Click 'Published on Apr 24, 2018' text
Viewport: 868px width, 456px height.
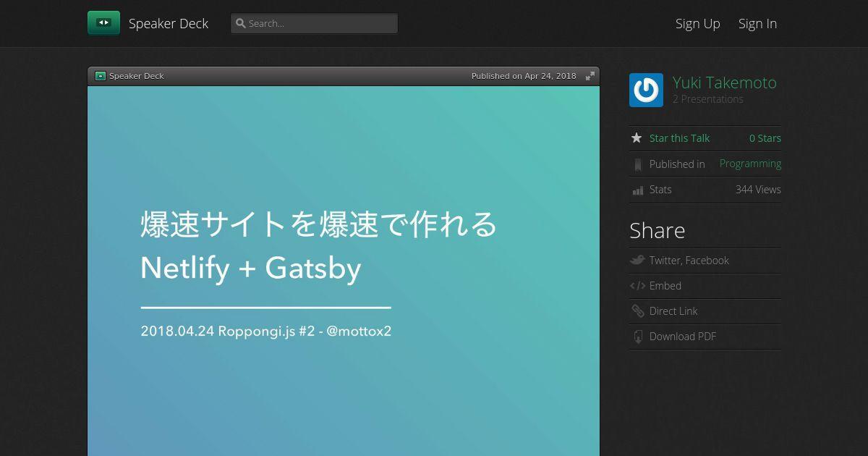(524, 76)
